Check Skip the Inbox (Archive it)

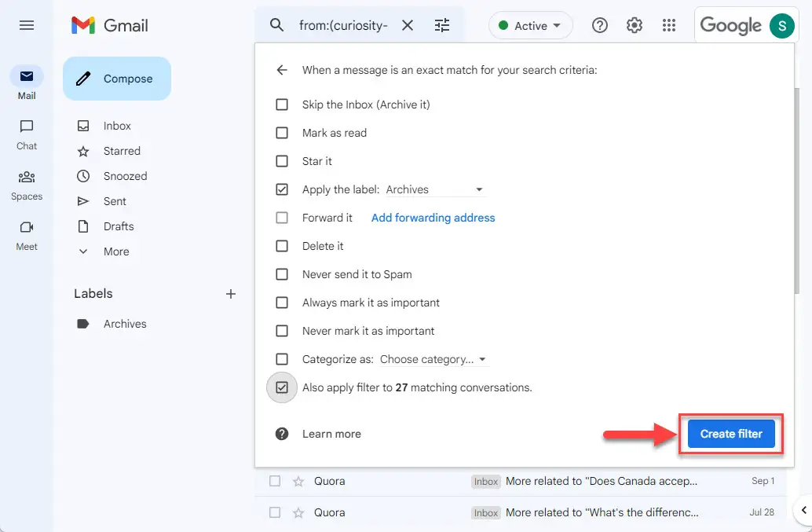point(282,105)
